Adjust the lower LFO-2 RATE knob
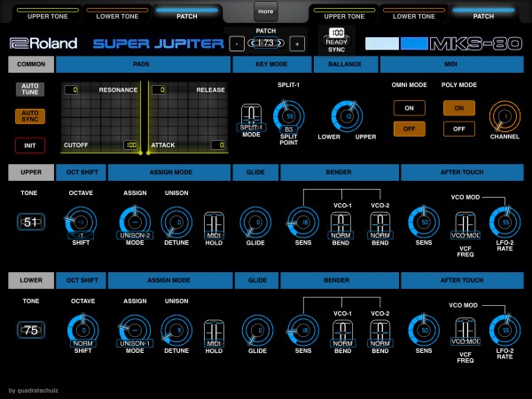Screen dimensions: 532x399 click(505, 331)
